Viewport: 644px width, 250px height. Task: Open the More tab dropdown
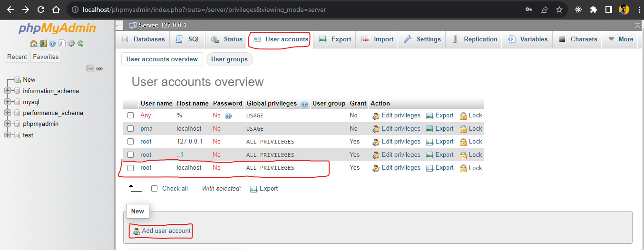coord(621,39)
